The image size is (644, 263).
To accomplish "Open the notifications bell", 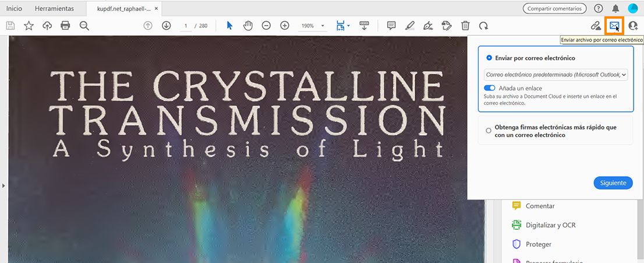I will [x=615, y=8].
